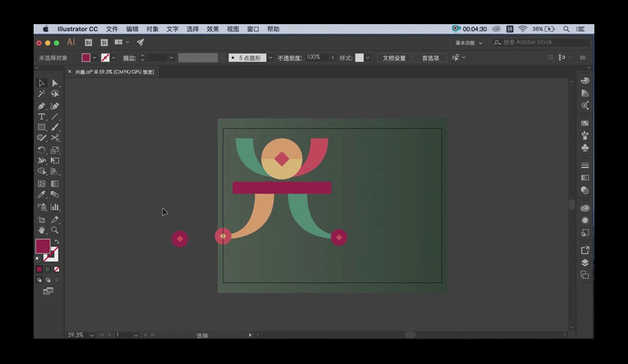Activate the Eyedropper tool
This screenshot has width=628, height=364.
pyautogui.click(x=41, y=195)
